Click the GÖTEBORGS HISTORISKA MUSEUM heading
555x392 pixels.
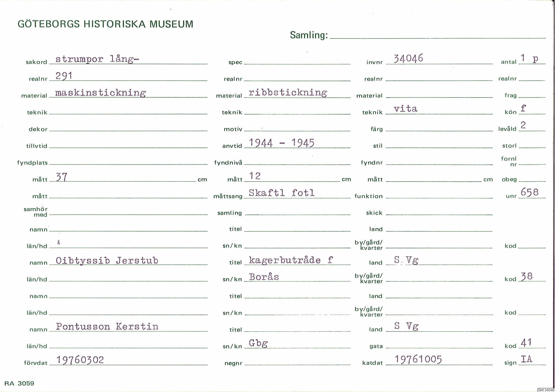[x=105, y=24]
